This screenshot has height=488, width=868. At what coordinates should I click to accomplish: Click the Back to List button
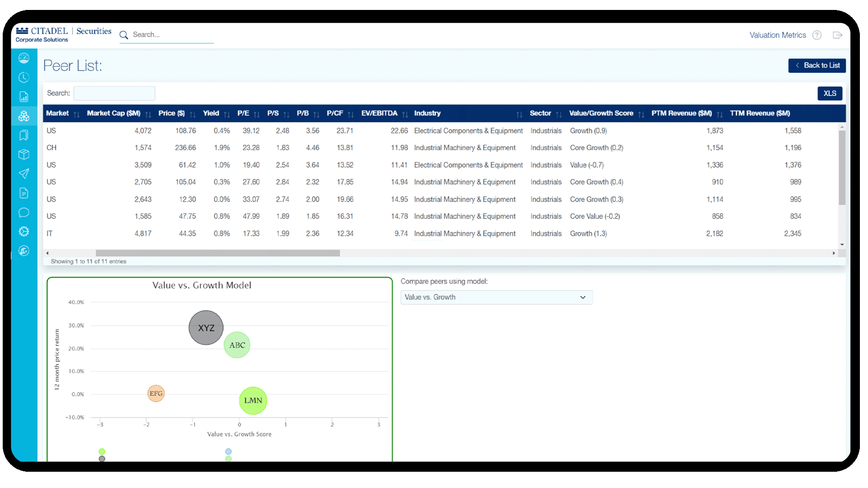pos(816,66)
